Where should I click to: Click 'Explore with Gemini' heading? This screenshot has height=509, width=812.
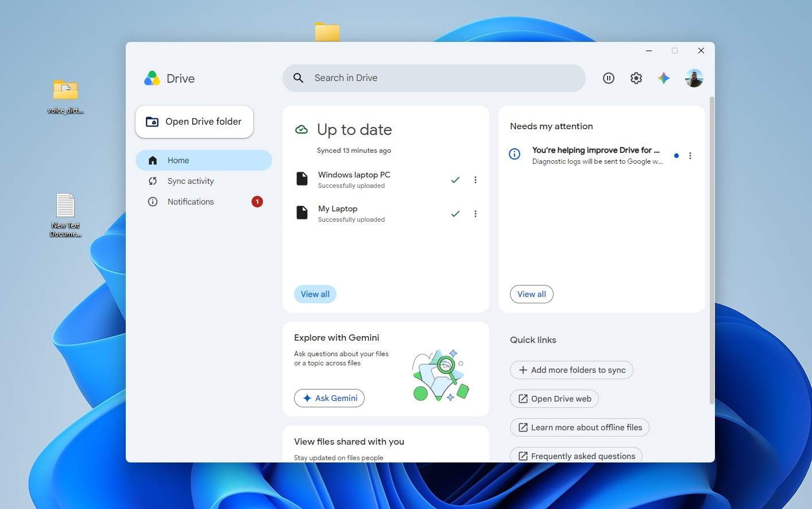coord(337,338)
